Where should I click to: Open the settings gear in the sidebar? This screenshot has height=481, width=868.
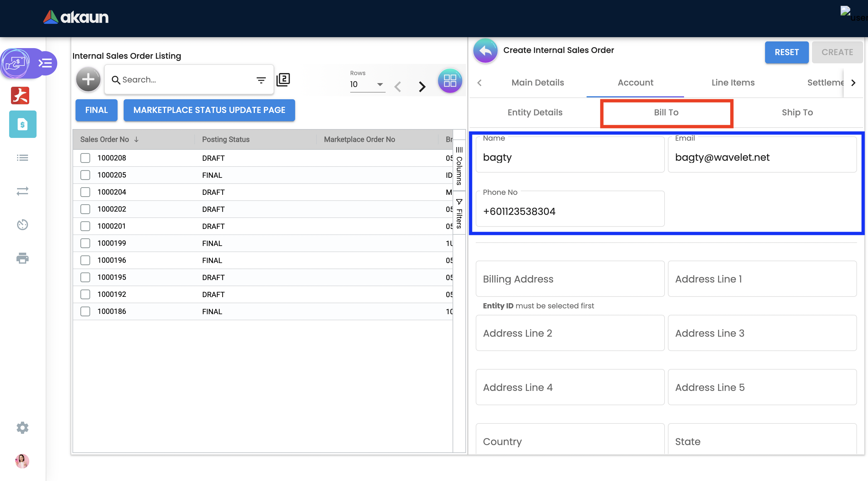pyautogui.click(x=22, y=427)
